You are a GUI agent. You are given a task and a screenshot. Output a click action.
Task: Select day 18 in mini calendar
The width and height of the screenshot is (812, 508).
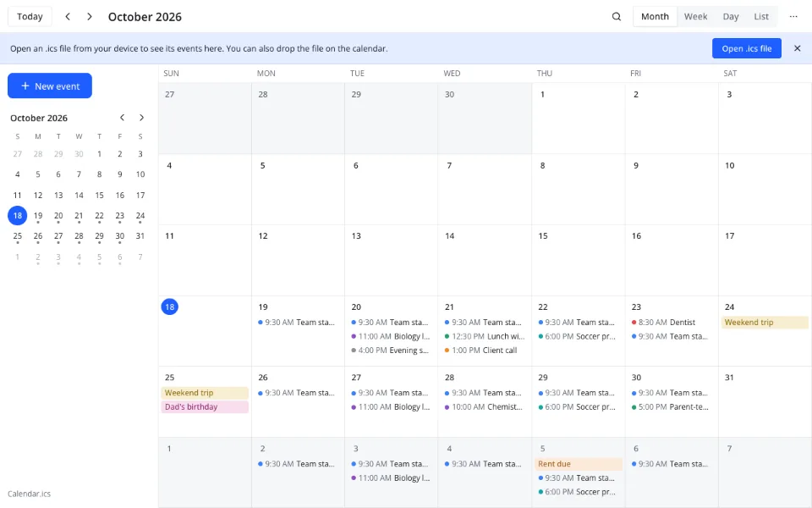click(18, 216)
